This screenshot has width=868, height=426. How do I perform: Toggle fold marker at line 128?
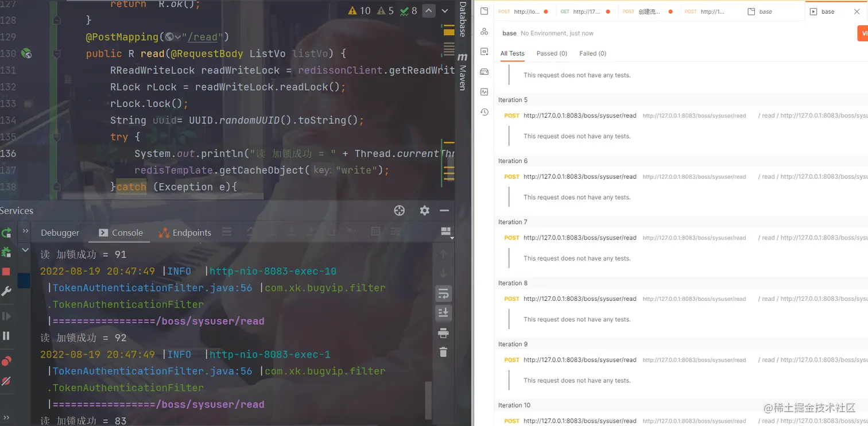(57, 20)
